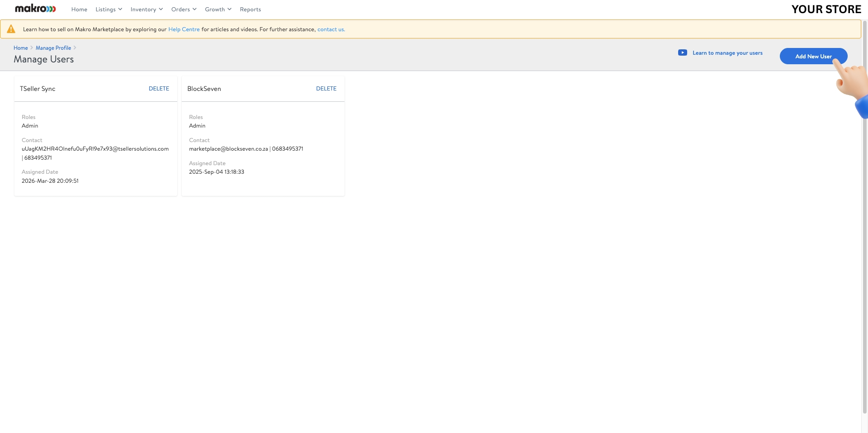Open the Inventory dropdown menu
This screenshot has width=868, height=433.
click(146, 9)
